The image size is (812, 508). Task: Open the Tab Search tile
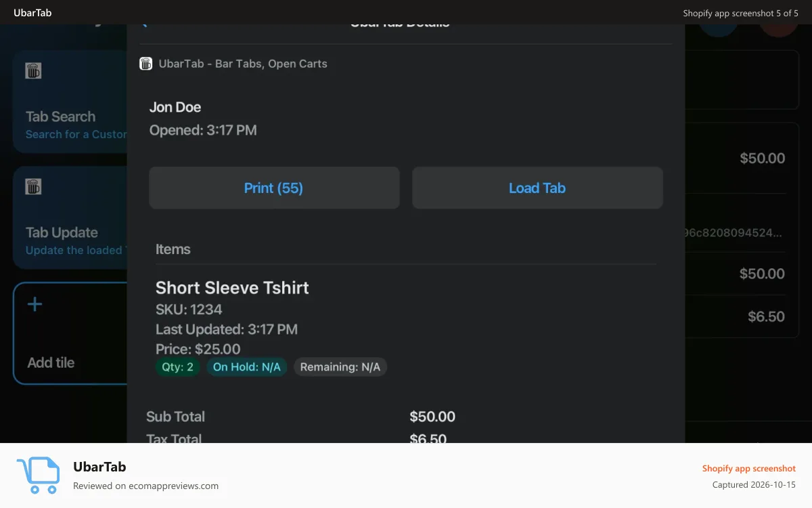[70, 101]
